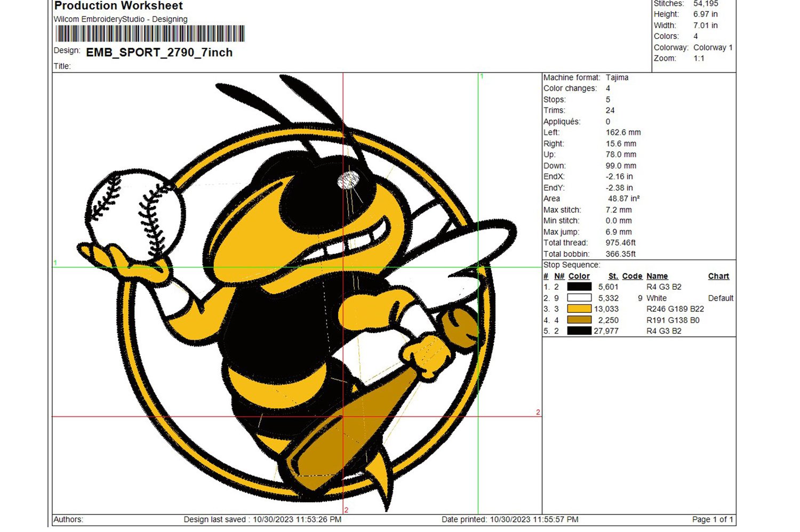Select the "Production Worksheet" heading

[x=118, y=6]
